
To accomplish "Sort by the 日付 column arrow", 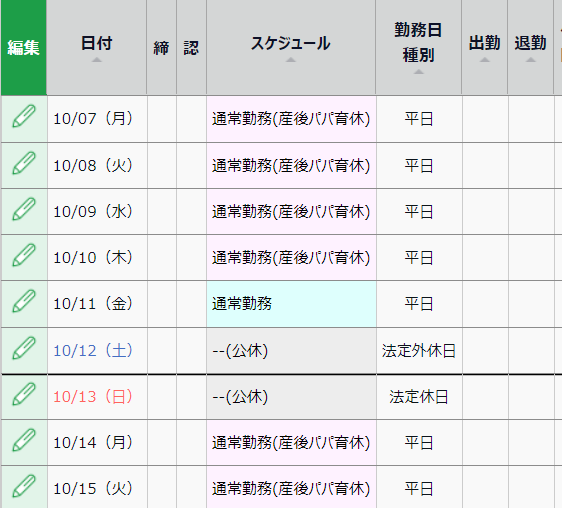I will click(96, 60).
